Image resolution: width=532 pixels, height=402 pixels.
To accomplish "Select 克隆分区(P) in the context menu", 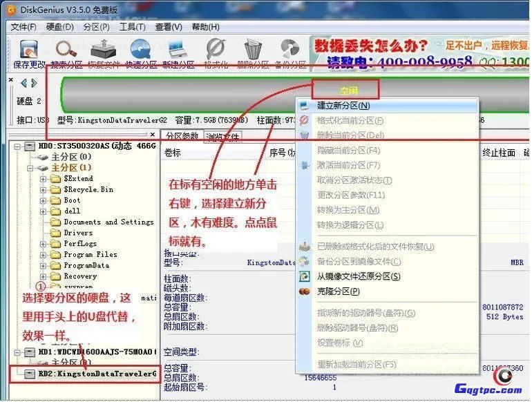I will 339,291.
